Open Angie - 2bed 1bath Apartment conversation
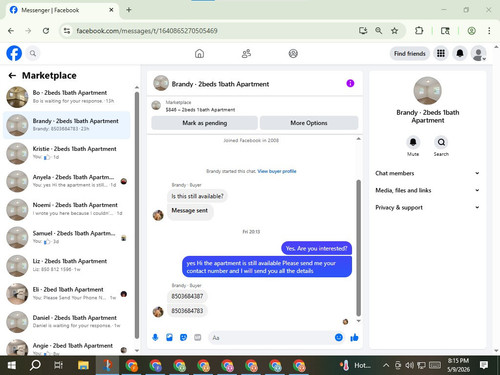This screenshot has height=375, width=500. [67, 347]
